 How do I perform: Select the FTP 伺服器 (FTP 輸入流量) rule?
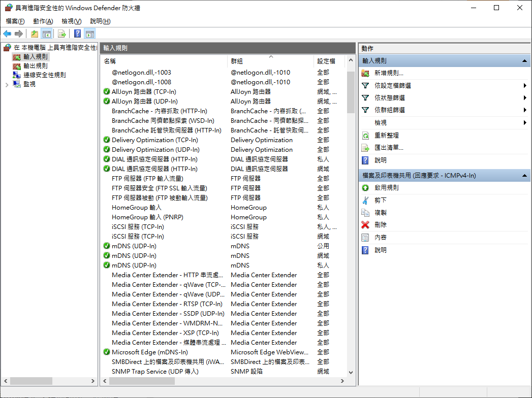(147, 178)
